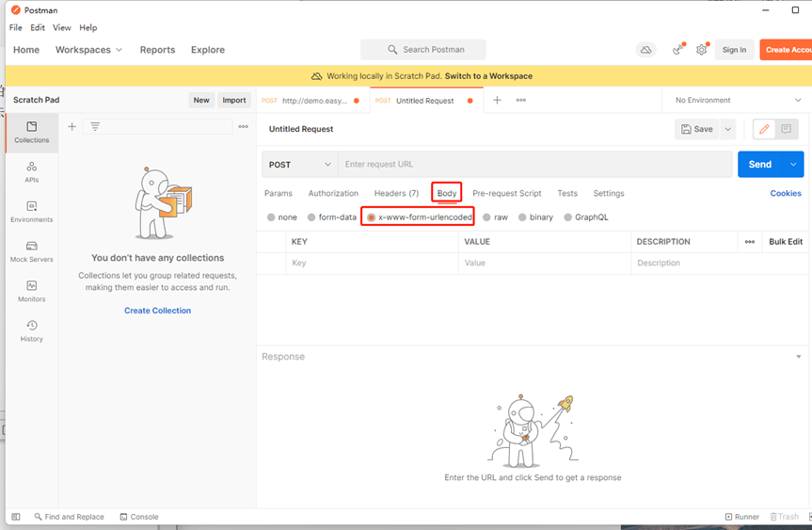812x530 pixels.
Task: Click the cloud sync offline icon
Action: (x=645, y=50)
